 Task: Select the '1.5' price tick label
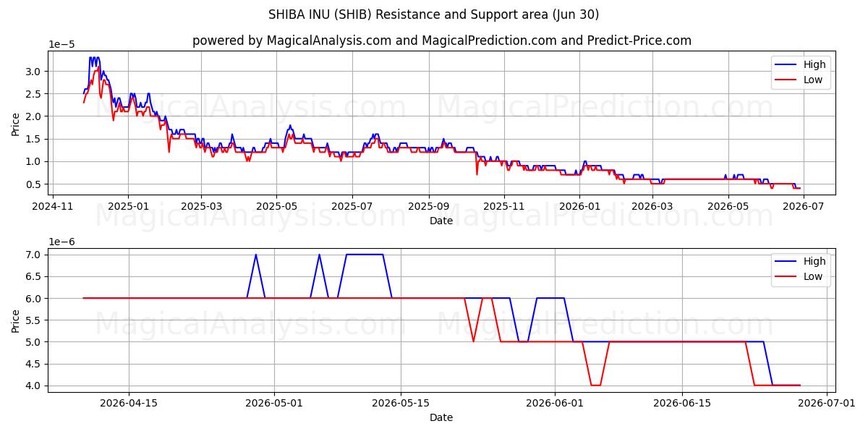coord(35,139)
